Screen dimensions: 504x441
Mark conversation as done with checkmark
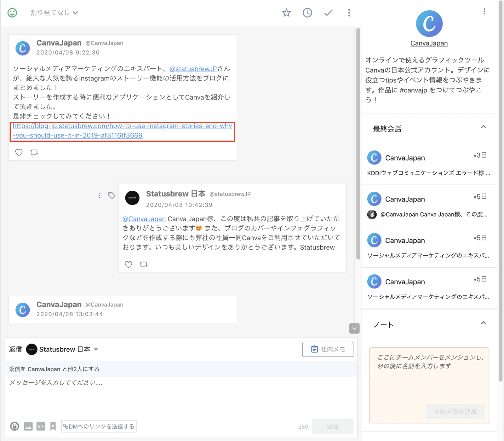[x=328, y=13]
